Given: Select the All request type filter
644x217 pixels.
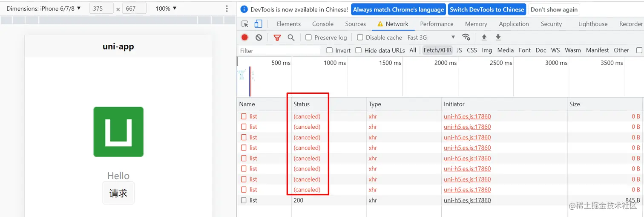Looking at the screenshot, I should [413, 50].
